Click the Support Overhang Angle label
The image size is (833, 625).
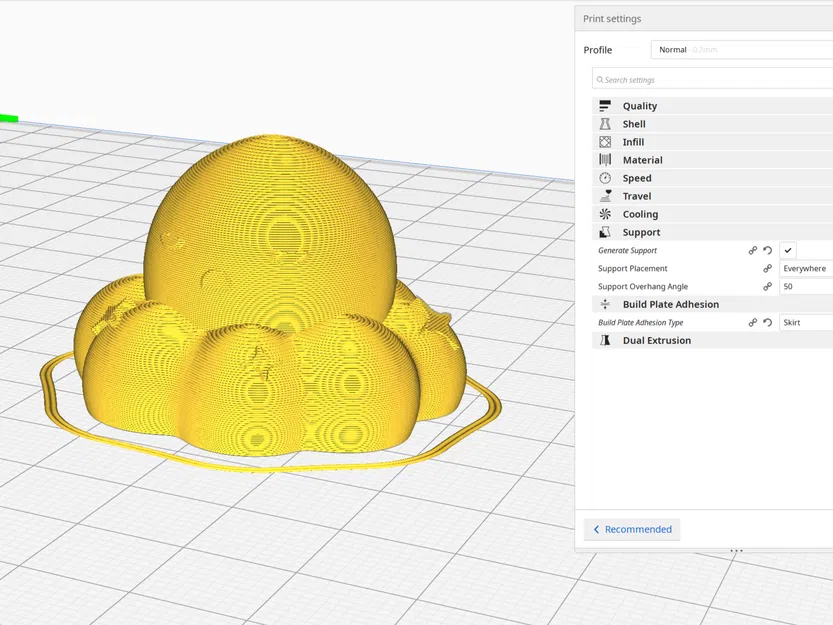[643, 286]
